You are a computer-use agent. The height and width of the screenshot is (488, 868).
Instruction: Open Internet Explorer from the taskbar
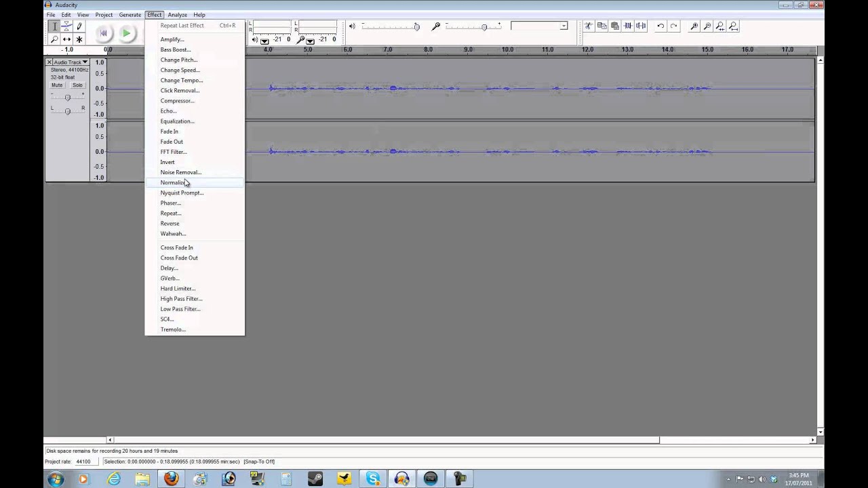pyautogui.click(x=113, y=479)
